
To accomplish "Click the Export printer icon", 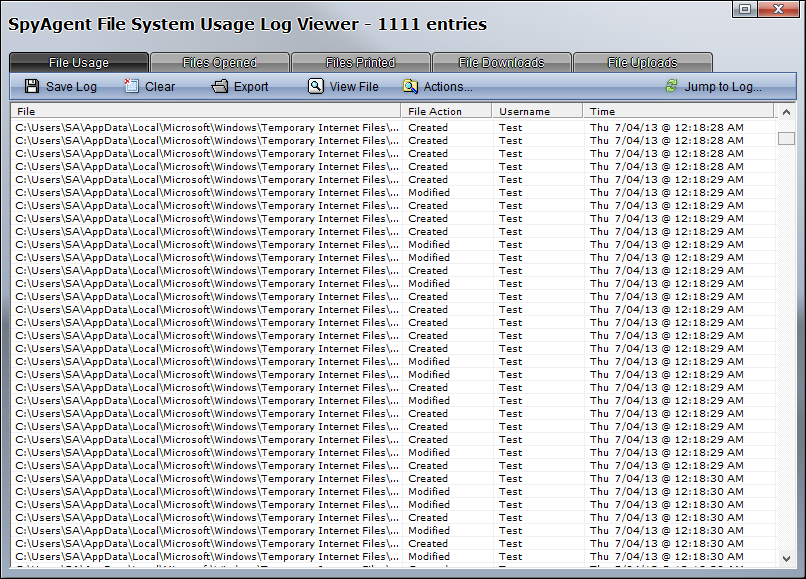I will pyautogui.click(x=220, y=87).
